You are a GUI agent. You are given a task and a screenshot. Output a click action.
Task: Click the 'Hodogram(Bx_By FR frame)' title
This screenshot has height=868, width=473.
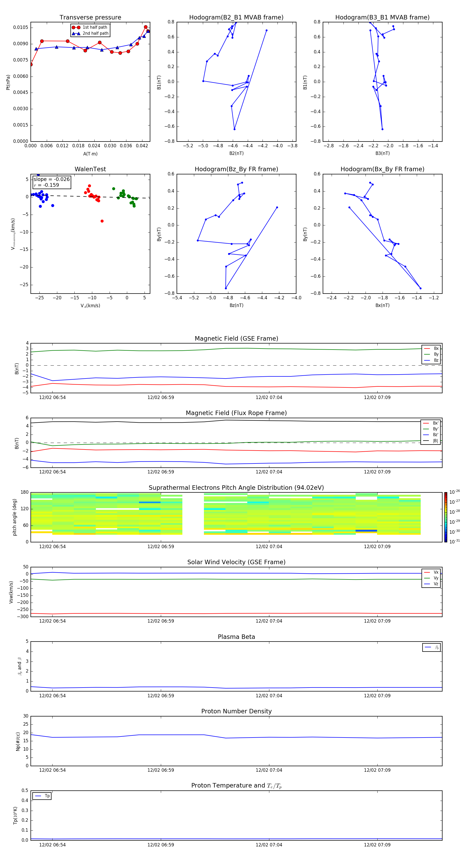382,169
